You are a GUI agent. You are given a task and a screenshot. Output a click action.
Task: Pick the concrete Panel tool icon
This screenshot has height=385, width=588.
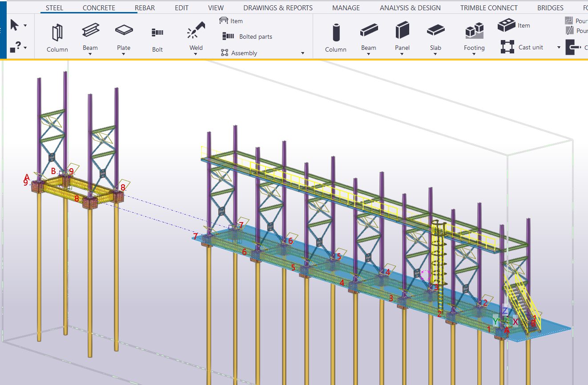tap(402, 31)
